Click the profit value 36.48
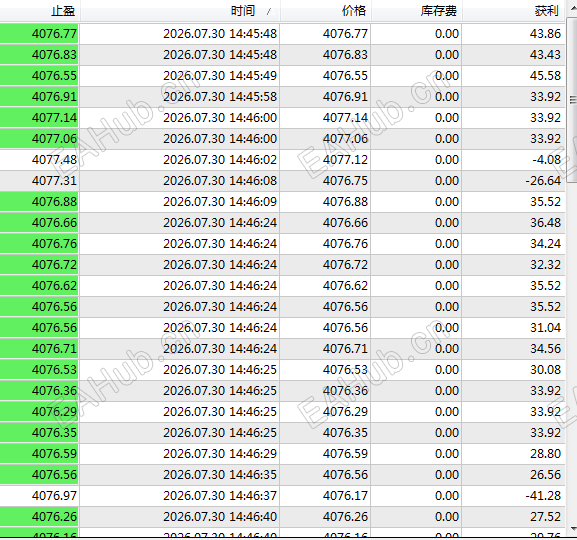Viewport: 577px width, 540px height. tap(545, 223)
